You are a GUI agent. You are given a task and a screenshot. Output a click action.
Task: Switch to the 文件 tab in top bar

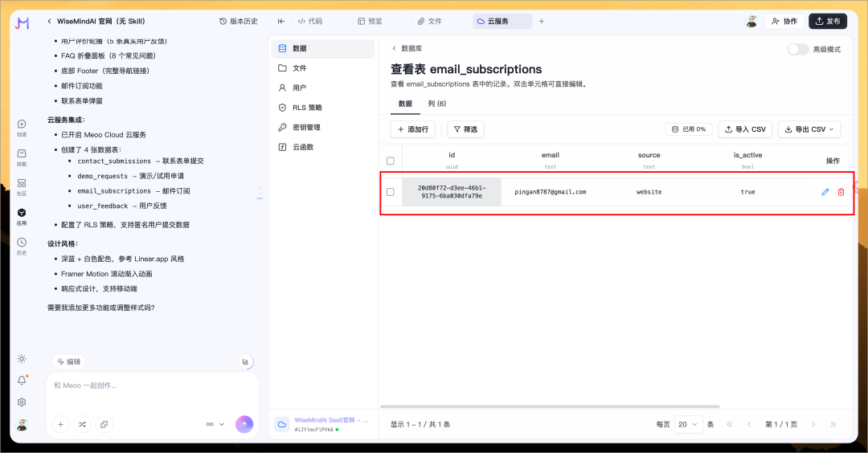tap(429, 22)
